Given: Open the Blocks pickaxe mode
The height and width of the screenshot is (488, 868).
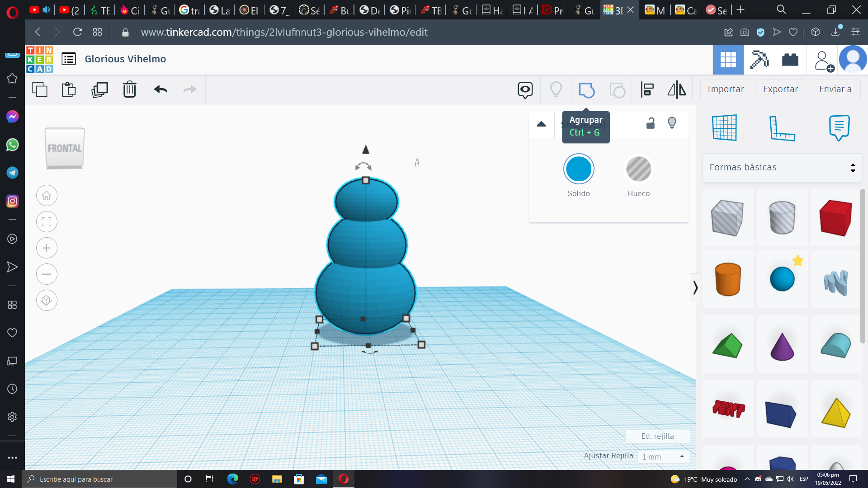Looking at the screenshot, I should (x=759, y=60).
